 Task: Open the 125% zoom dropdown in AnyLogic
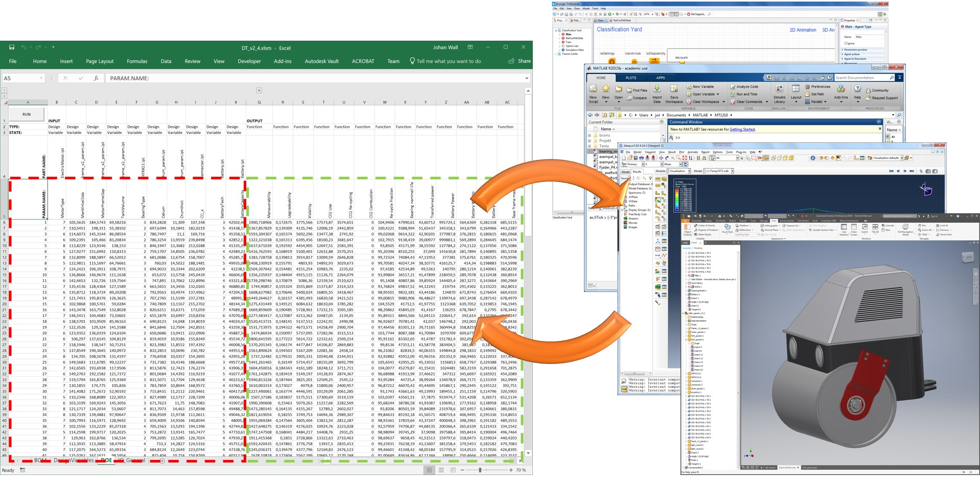653,14
